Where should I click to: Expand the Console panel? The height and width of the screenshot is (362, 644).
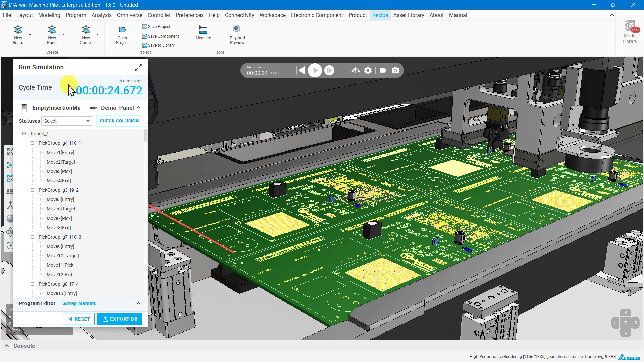click(x=7, y=346)
